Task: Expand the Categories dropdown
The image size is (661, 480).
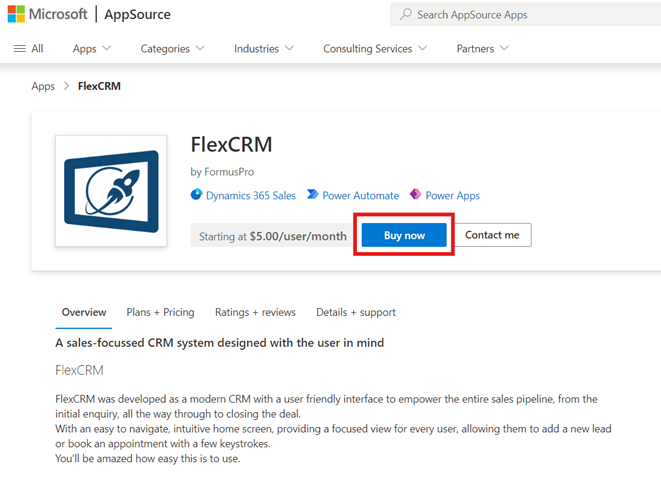Action: (x=172, y=48)
